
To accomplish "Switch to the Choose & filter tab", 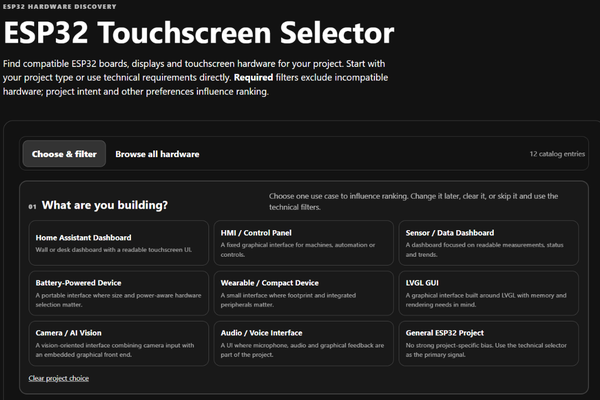I will (x=64, y=154).
